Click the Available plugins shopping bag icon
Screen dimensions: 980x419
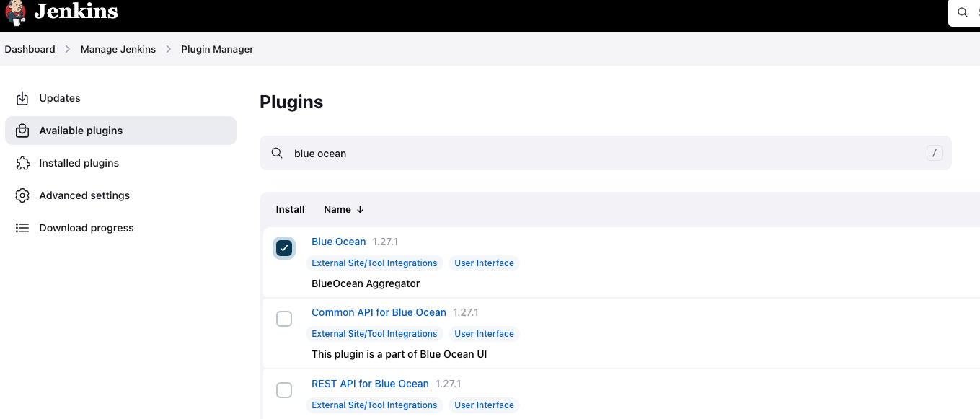[22, 131]
